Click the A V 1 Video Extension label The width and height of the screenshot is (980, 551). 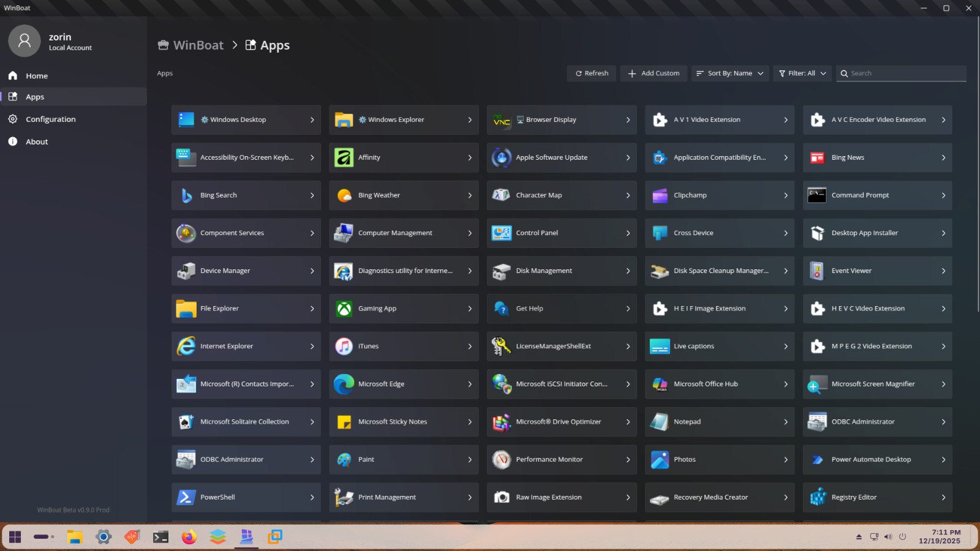point(707,120)
